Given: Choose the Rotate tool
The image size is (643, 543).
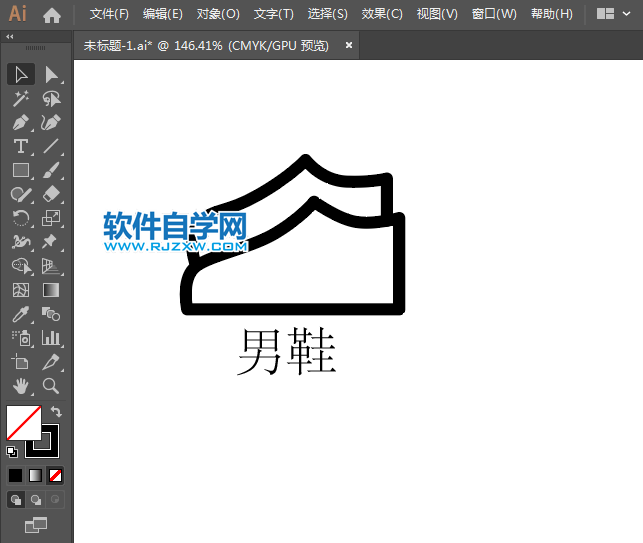Looking at the screenshot, I should (x=21, y=218).
